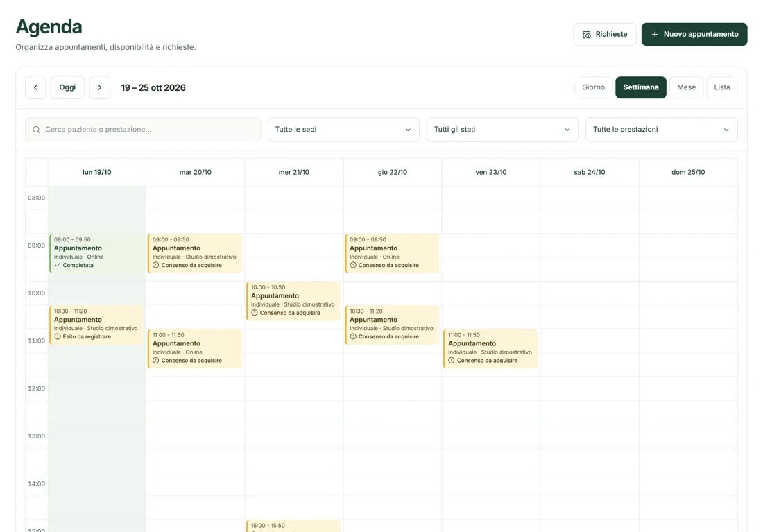
Task: Click consent icon on Tuesday 09:00 appointment
Action: pos(155,265)
